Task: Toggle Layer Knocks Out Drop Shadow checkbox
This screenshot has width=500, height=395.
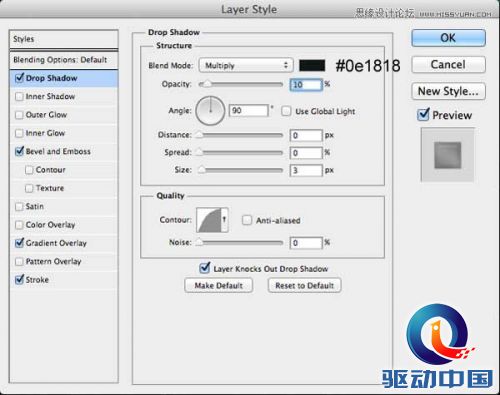Action: click(x=204, y=268)
